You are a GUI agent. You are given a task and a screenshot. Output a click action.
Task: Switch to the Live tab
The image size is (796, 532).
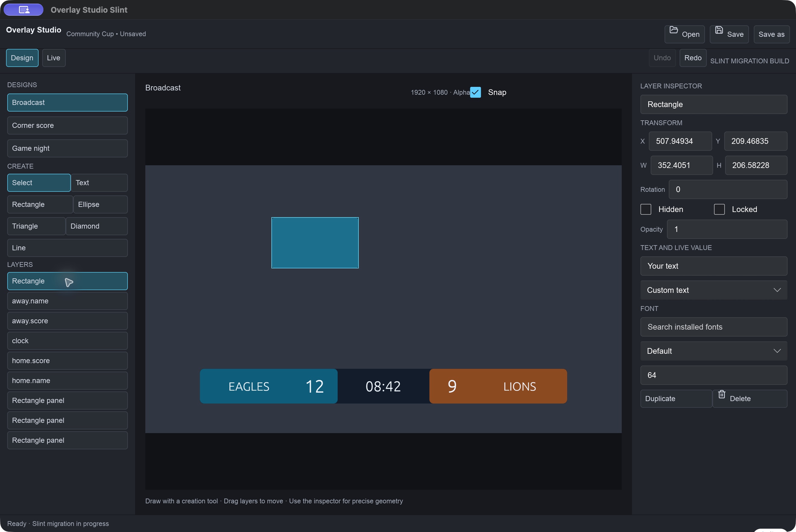54,58
